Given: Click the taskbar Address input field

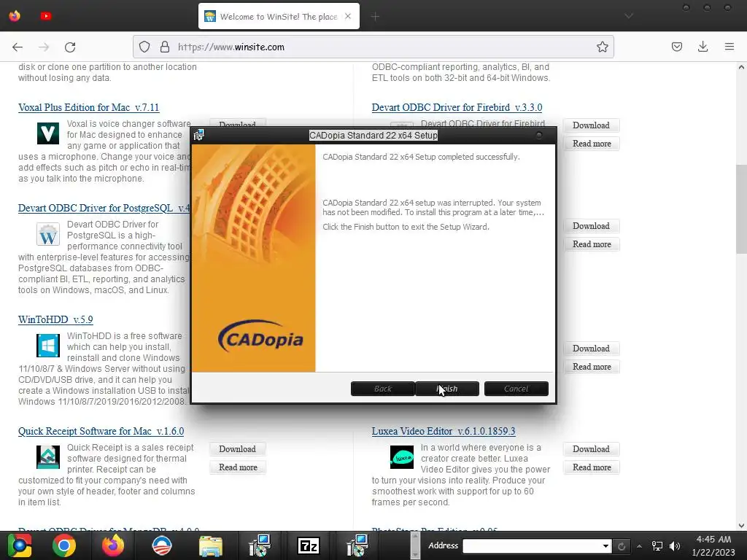Looking at the screenshot, I should click(x=533, y=545).
